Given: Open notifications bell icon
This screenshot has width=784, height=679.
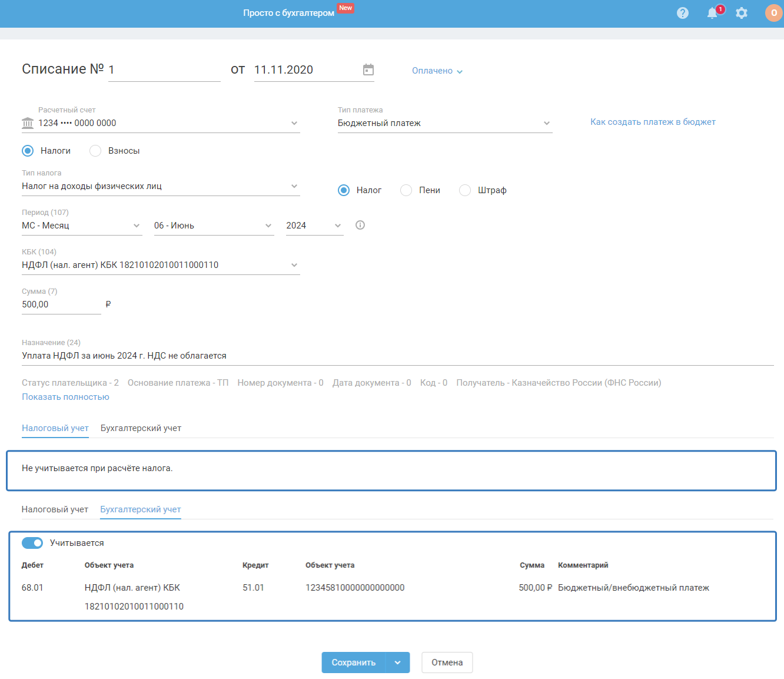Looking at the screenshot, I should [712, 13].
